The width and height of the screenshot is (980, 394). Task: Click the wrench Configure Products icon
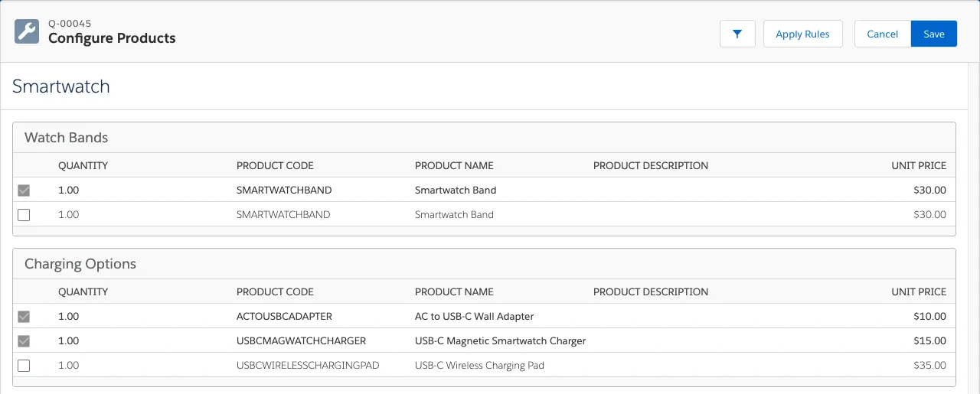click(x=27, y=31)
